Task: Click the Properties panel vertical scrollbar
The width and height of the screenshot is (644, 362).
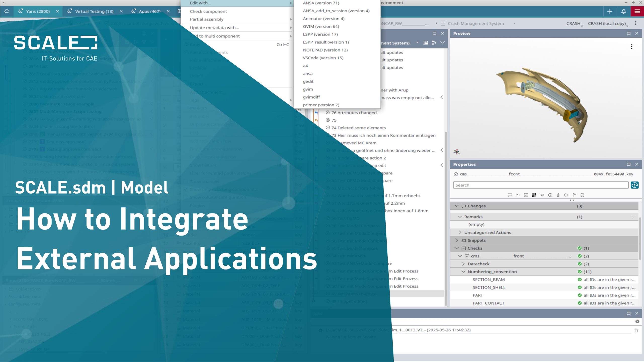Action: click(x=640, y=239)
